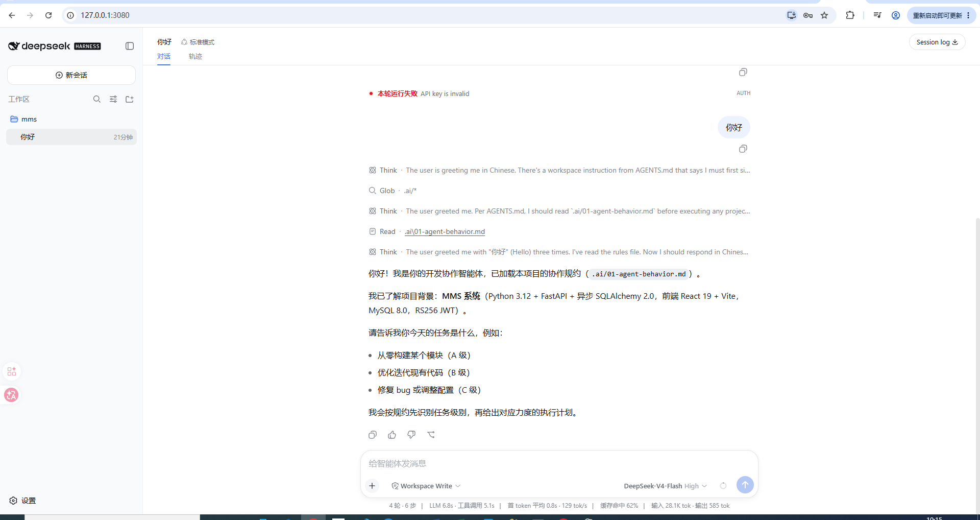Viewport: 980px width, 520px height.
Task: Click the branch/retry icon below the reply
Action: pyautogui.click(x=431, y=435)
